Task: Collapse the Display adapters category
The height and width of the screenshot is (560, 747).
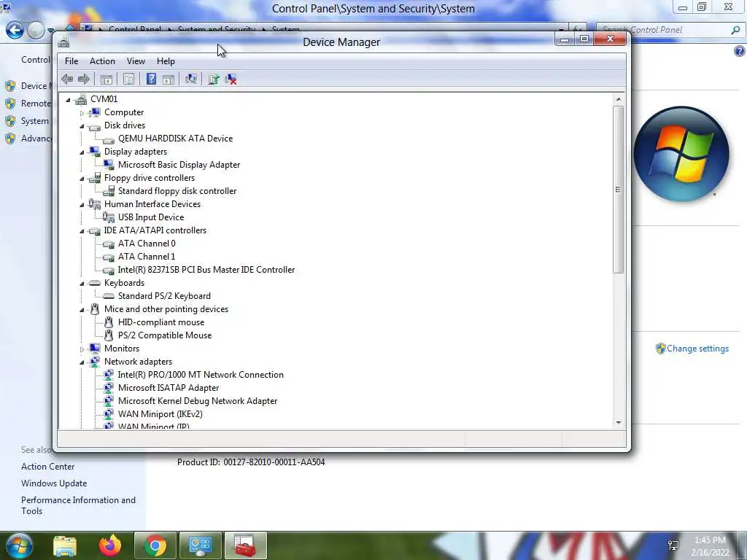Action: coord(82,152)
